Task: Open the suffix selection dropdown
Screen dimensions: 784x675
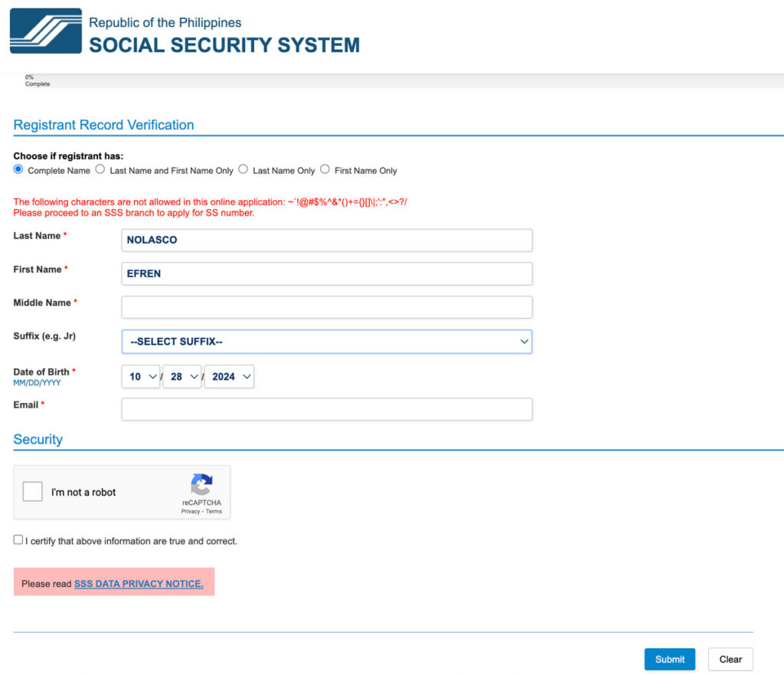Action: (x=327, y=341)
